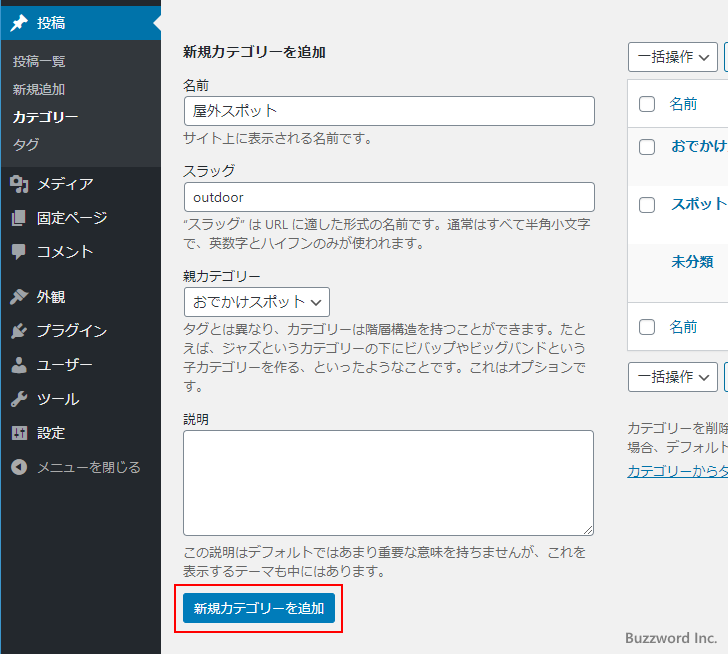Click the 設定 sliders icon
Image resolution: width=728 pixels, height=654 pixels.
[x=19, y=433]
